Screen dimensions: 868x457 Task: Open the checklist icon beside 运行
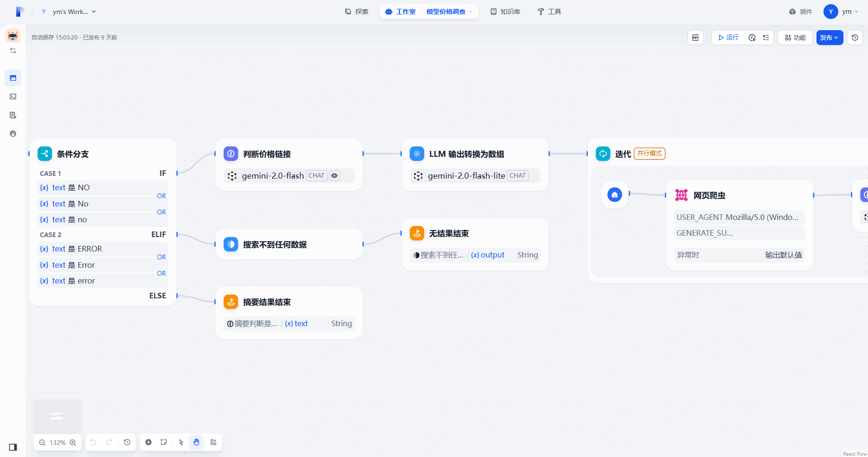pos(765,38)
